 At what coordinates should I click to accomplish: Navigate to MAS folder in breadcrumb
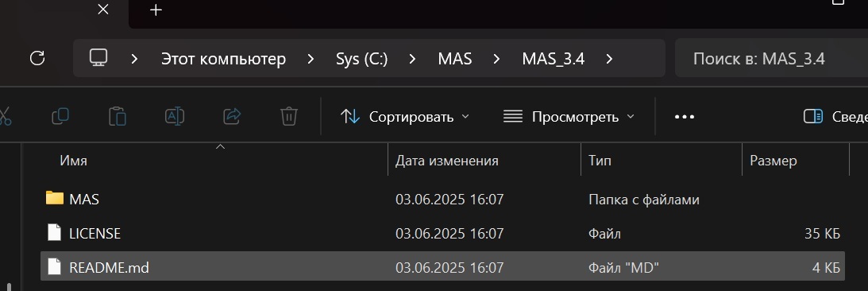pyautogui.click(x=455, y=59)
